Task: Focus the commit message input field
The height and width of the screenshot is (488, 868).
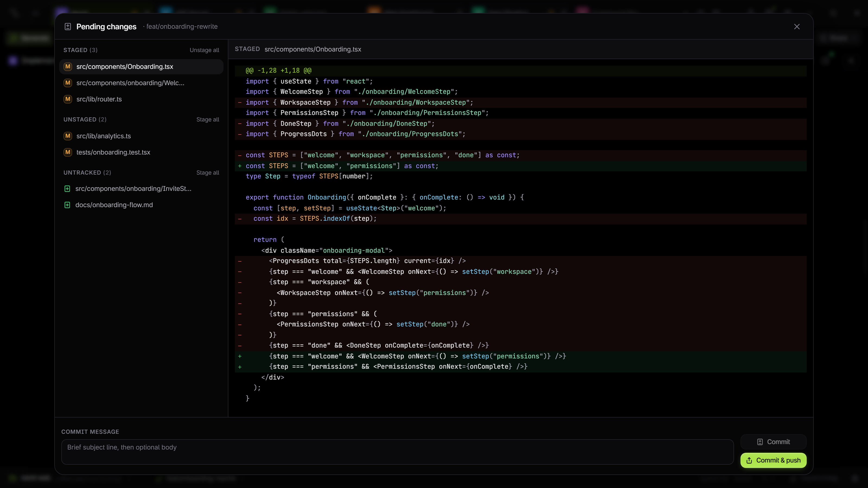Action: [397, 452]
